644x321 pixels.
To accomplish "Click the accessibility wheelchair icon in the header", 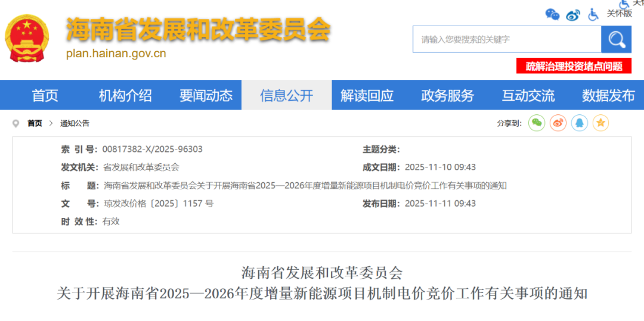I will [593, 15].
